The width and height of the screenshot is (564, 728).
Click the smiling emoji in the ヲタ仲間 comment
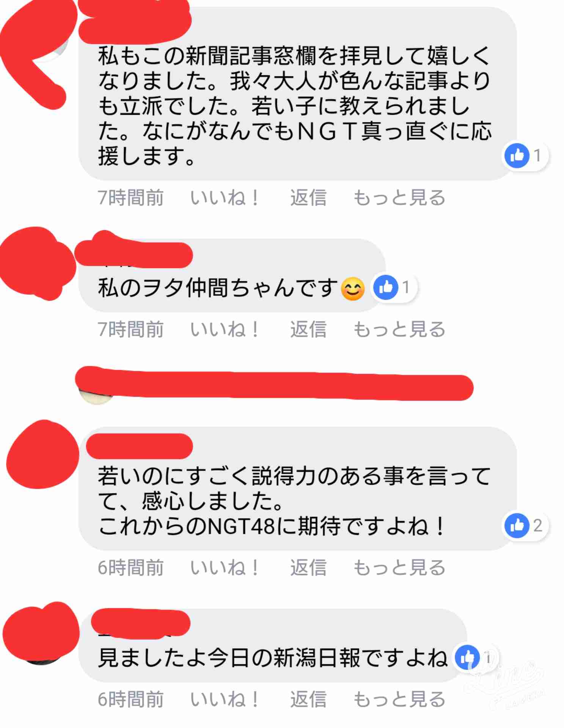pos(353,289)
